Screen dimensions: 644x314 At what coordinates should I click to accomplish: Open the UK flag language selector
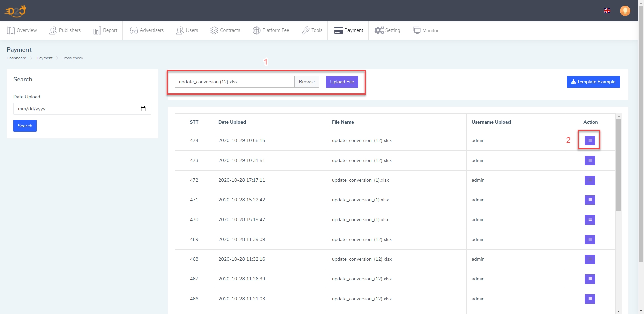pos(607,11)
